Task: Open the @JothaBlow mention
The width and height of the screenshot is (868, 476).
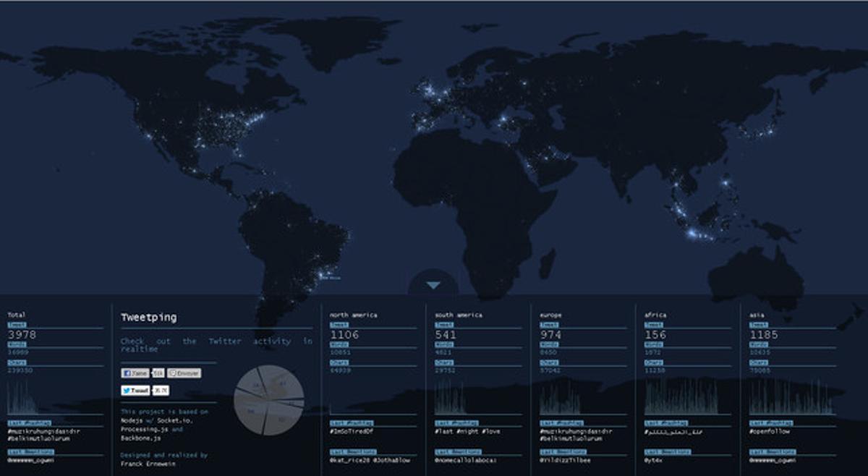Action: 392,459
